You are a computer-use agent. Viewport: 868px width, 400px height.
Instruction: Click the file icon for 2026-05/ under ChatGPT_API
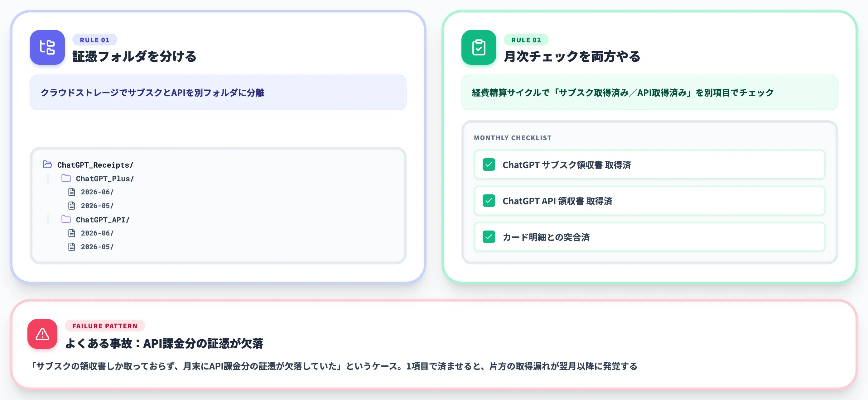(72, 247)
